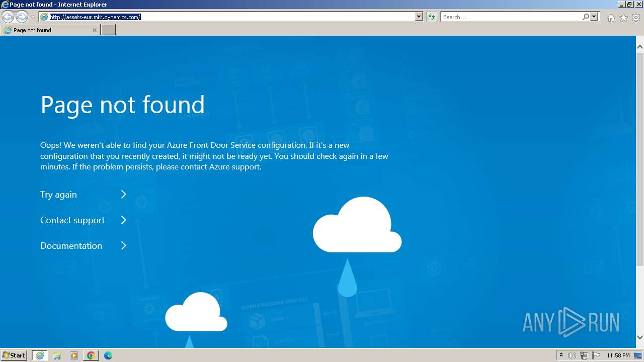Expand the address bar autocomplete dropdown
The width and height of the screenshot is (644, 362).
(419, 17)
